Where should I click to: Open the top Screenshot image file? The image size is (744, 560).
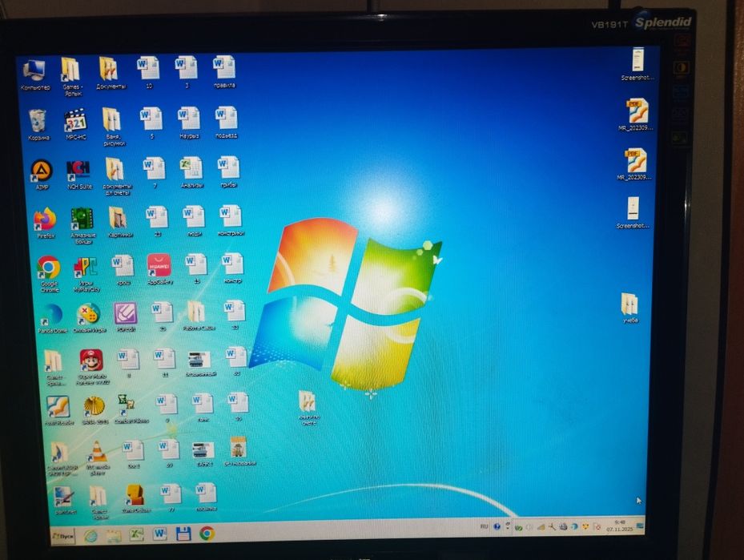point(637,64)
